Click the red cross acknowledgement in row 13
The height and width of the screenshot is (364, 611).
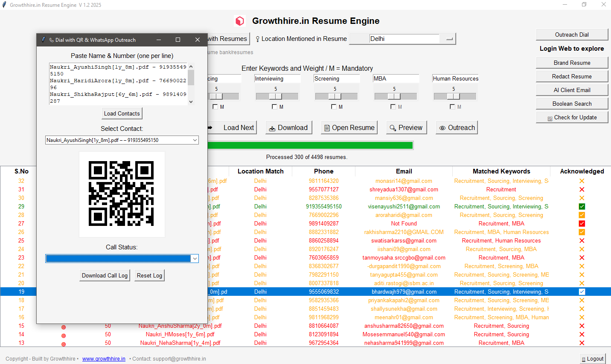[x=582, y=343]
